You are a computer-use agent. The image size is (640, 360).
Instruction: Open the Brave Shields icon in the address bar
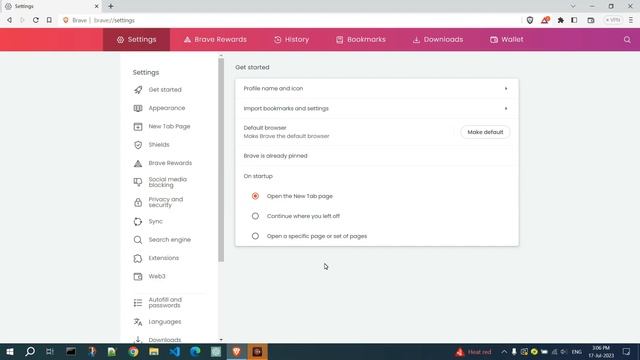(x=530, y=20)
